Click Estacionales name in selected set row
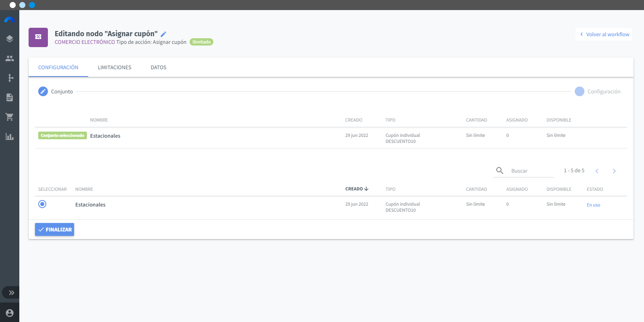This screenshot has height=322, width=644. click(x=105, y=136)
